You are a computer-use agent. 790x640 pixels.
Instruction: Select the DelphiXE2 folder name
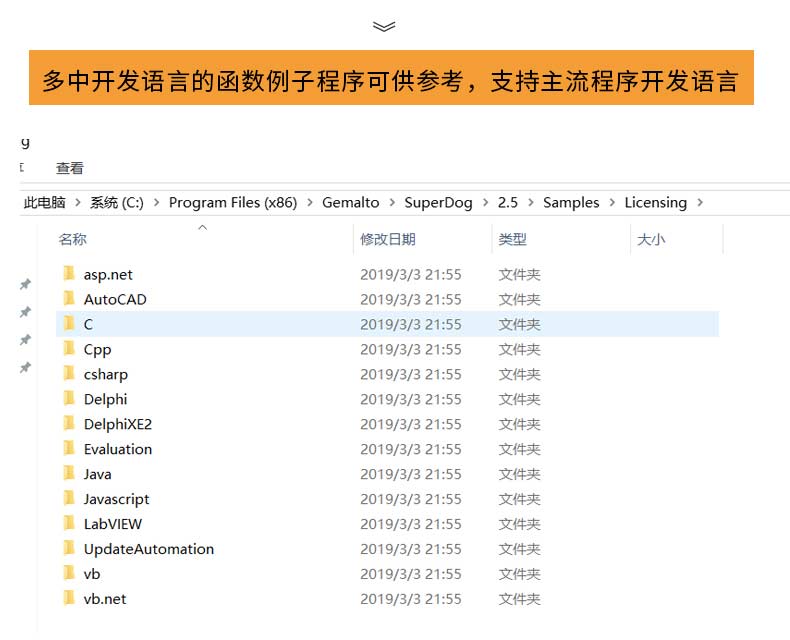pyautogui.click(x=118, y=424)
